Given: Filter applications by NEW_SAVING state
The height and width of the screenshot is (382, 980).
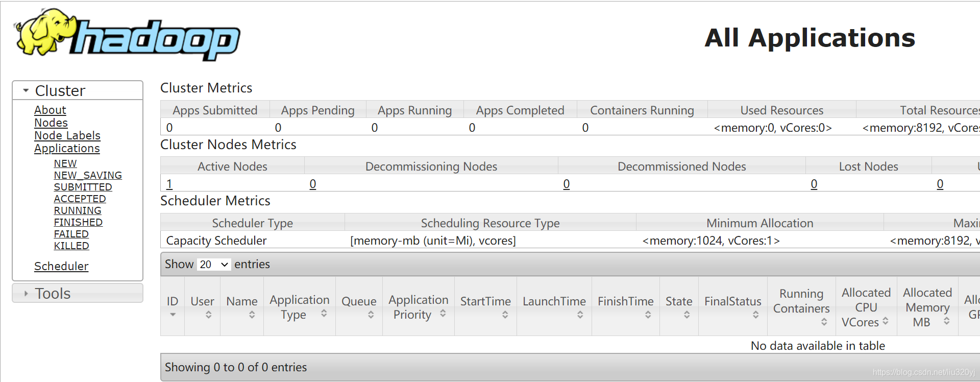Looking at the screenshot, I should point(88,175).
